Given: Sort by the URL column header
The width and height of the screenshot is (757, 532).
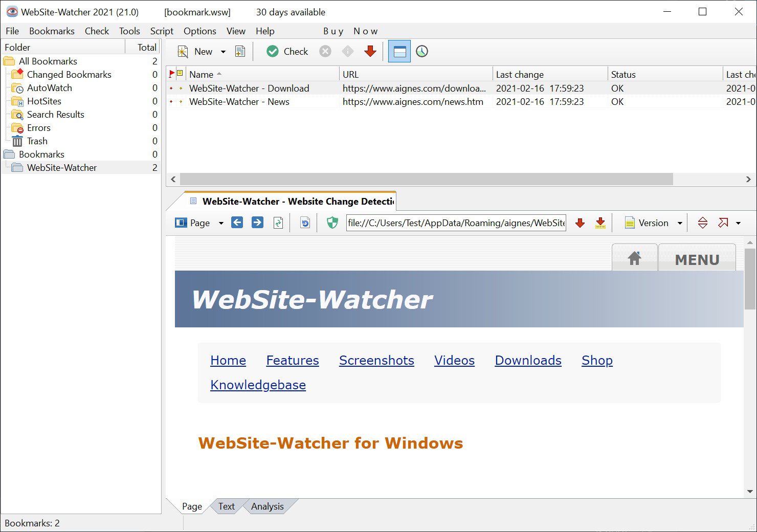Looking at the screenshot, I should (x=416, y=74).
